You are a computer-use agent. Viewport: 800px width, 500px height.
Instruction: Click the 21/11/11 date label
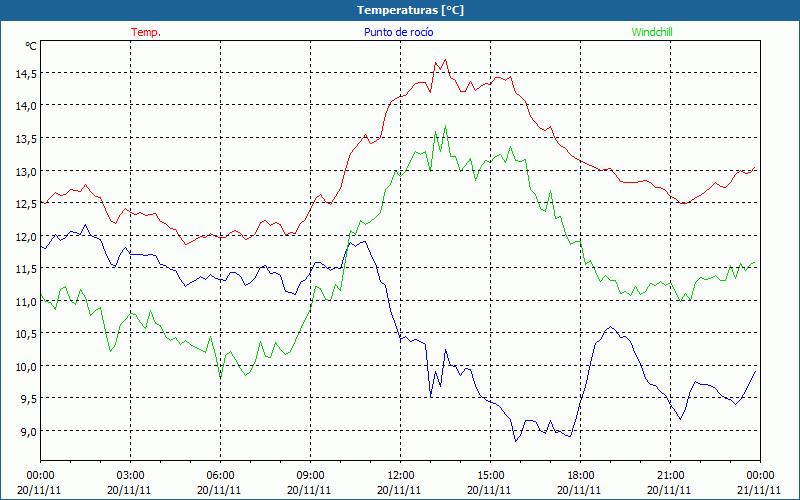coord(759,490)
